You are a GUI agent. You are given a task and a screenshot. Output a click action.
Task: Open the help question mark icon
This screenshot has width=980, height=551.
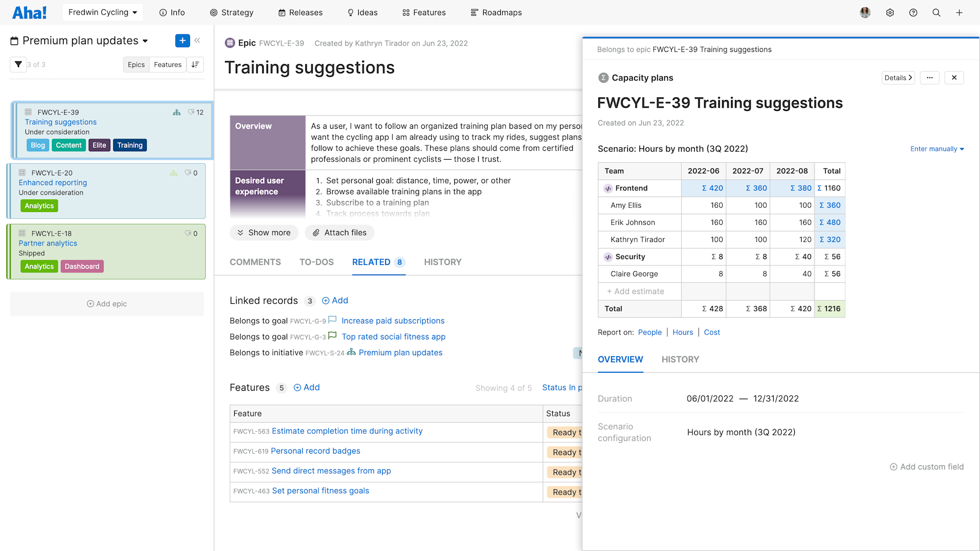[913, 13]
